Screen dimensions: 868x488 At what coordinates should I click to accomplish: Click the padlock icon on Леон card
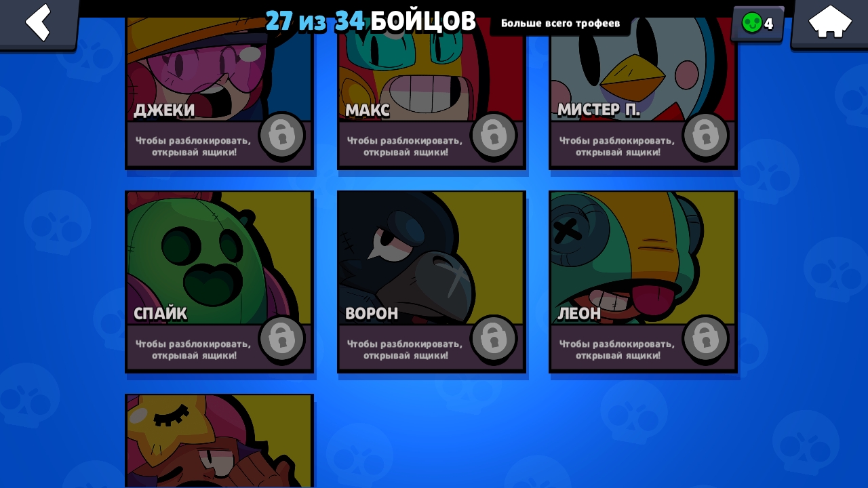click(x=705, y=338)
